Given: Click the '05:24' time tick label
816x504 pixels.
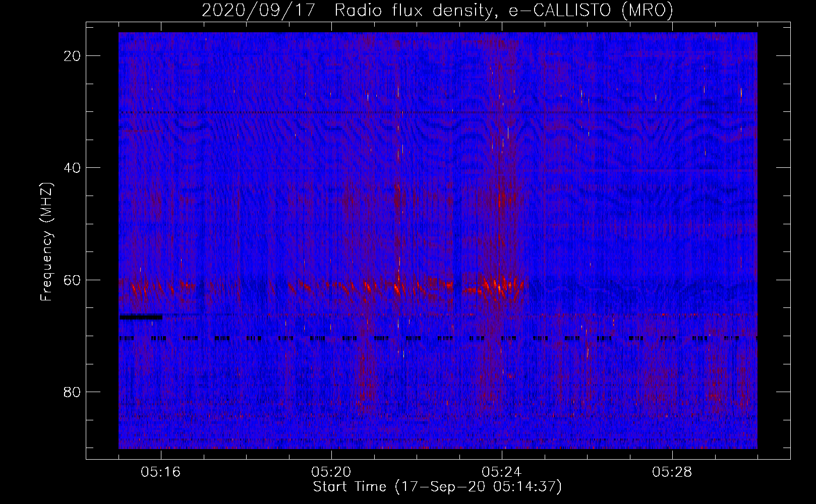Looking at the screenshot, I should pos(502,472).
